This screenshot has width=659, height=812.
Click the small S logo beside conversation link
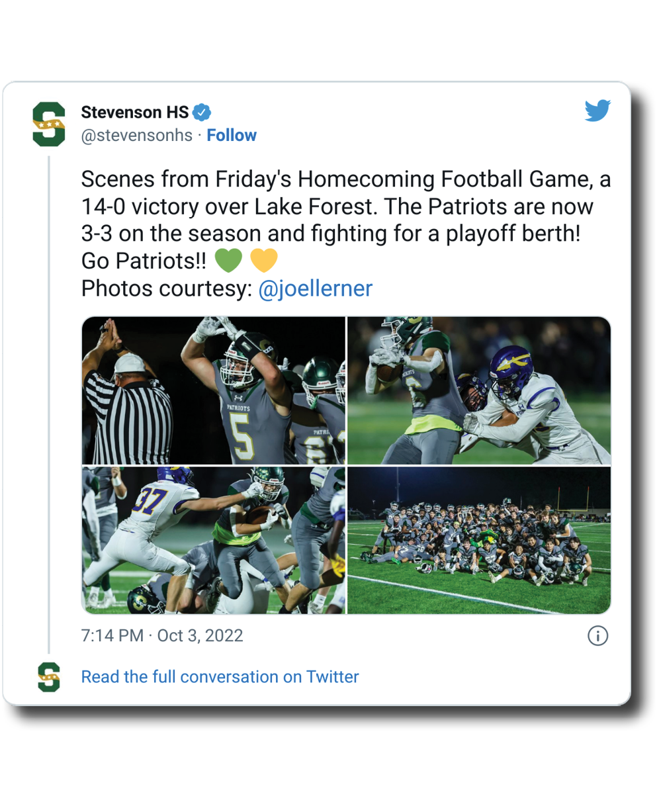[49, 677]
